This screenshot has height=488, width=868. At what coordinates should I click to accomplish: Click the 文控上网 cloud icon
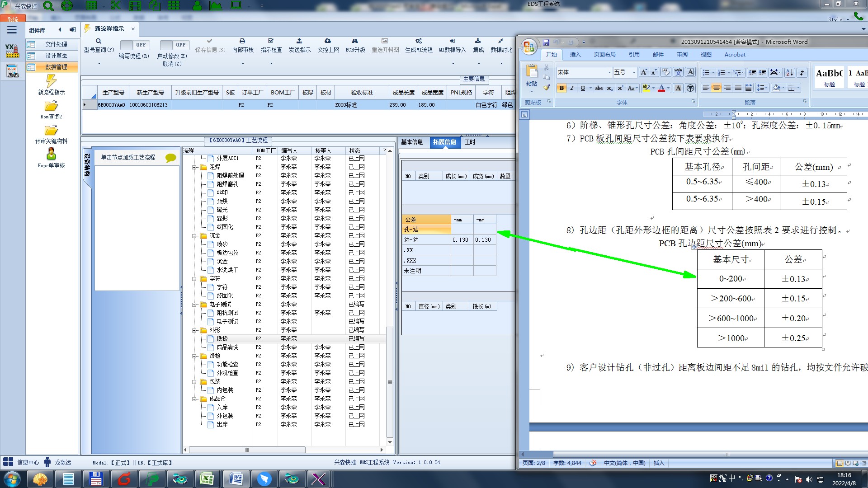pos(328,41)
